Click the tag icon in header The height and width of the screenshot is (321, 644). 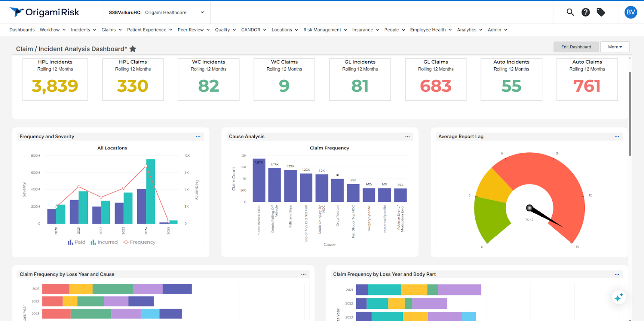(x=601, y=12)
